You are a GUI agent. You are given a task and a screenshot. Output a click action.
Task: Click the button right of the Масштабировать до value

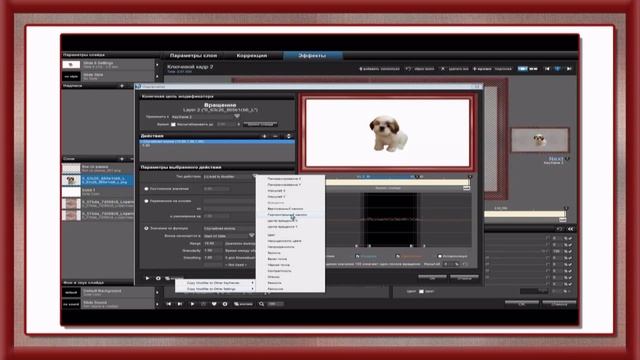260,124
